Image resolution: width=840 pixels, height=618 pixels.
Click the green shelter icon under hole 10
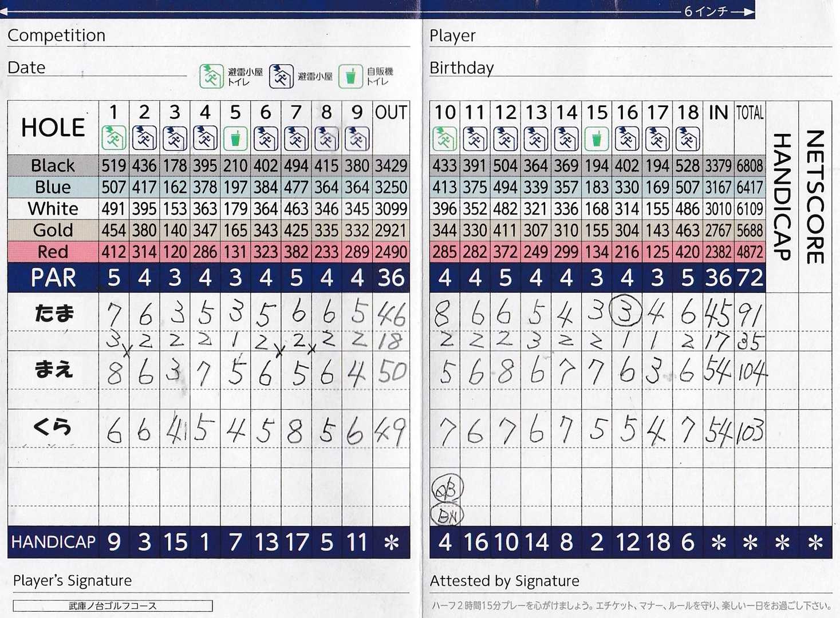[x=444, y=138]
